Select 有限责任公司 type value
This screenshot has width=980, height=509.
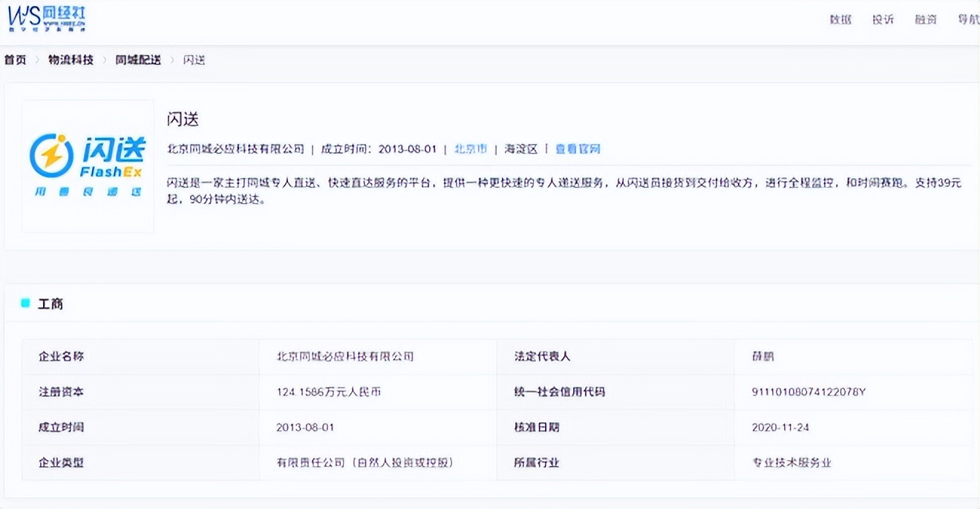coord(365,463)
